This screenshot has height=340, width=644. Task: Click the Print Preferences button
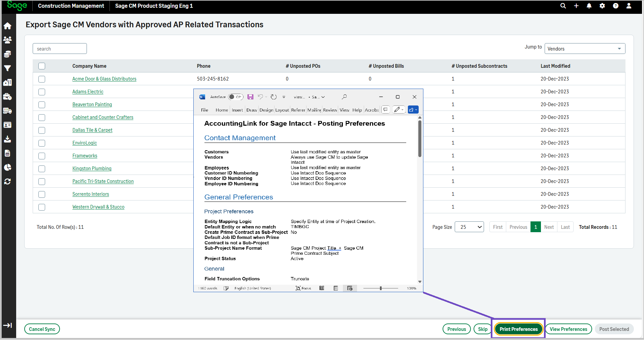pyautogui.click(x=518, y=329)
